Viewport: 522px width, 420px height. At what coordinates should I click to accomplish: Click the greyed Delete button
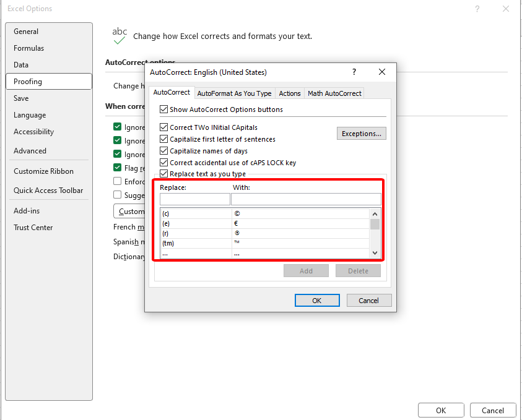(358, 271)
